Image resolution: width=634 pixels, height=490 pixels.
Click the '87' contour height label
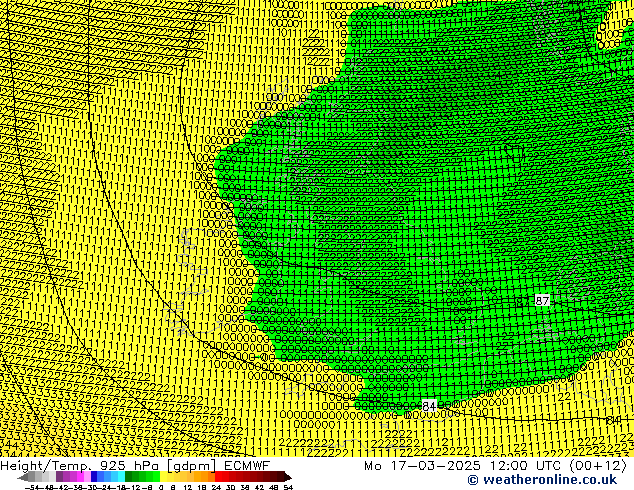542,300
